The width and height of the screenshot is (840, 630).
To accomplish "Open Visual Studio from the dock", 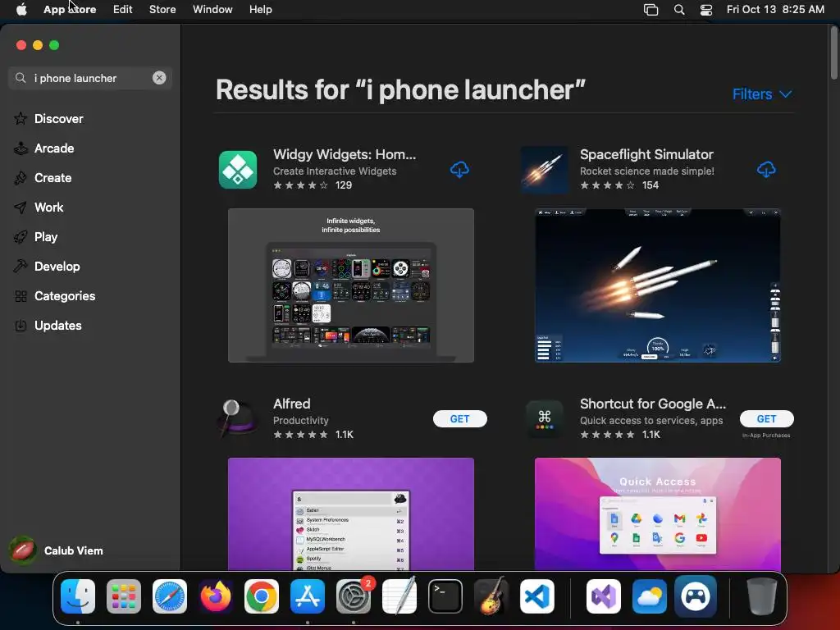I will point(604,596).
